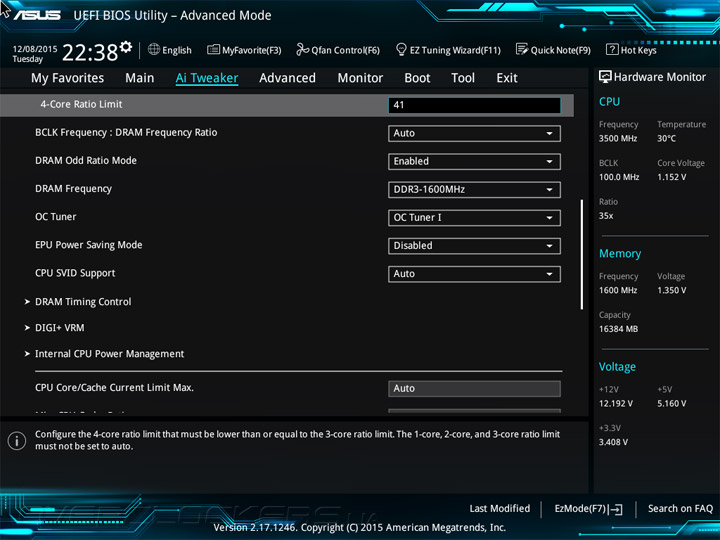Screen dimensions: 720x540
Task: Click the memory voltage 1.350 V value
Action: click(x=671, y=290)
